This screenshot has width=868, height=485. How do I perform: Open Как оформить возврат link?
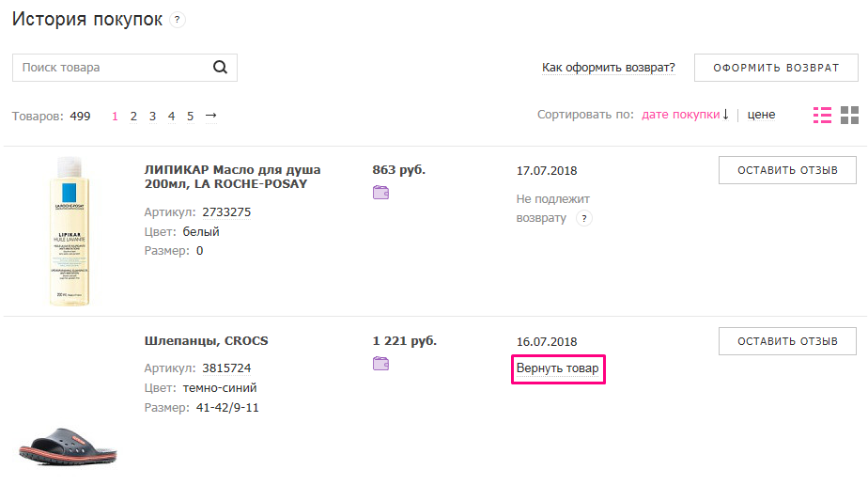click(x=609, y=68)
